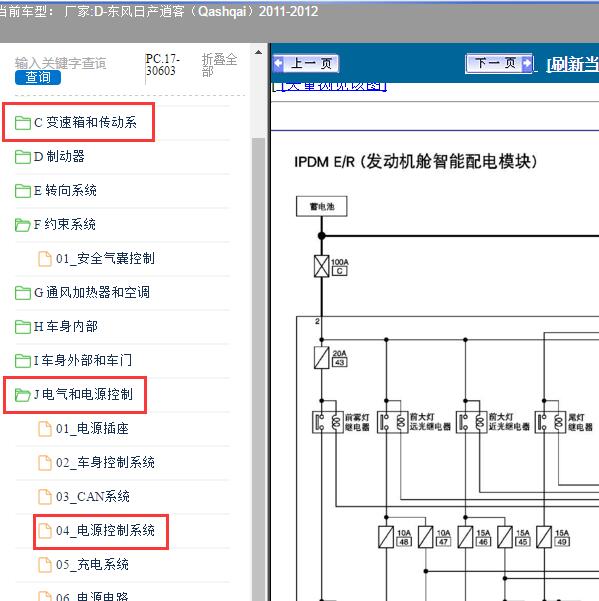
Task: Click the 当前车型 vehicle model header text
Action: (x=158, y=11)
